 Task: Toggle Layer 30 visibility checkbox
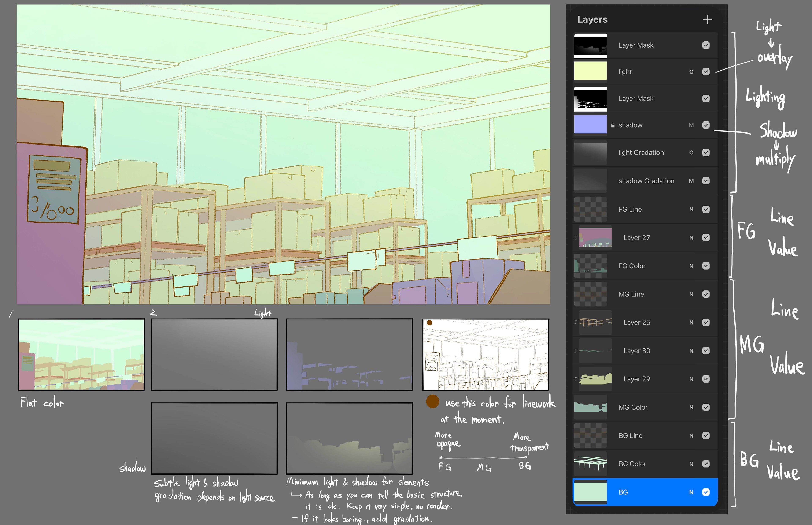click(x=706, y=351)
